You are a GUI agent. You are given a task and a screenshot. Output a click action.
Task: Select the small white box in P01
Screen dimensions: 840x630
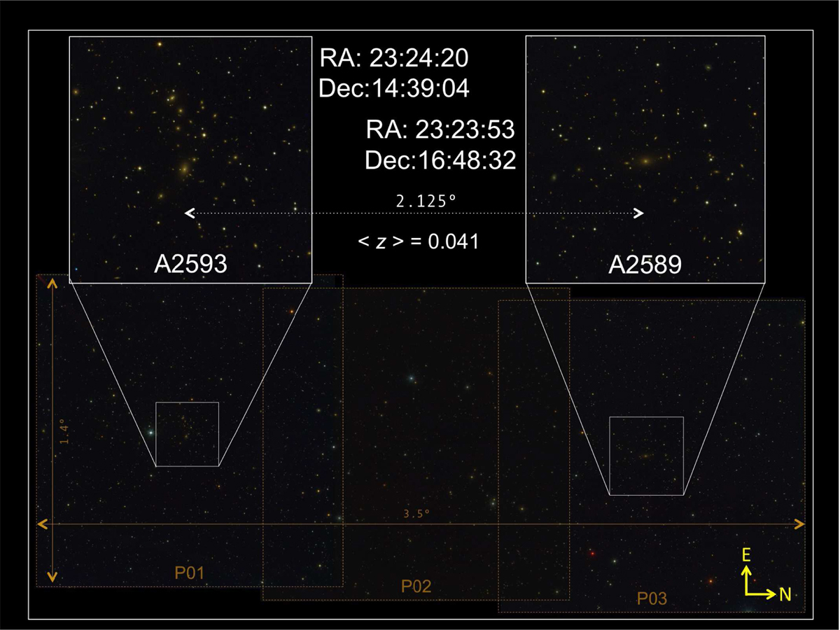pos(187,434)
